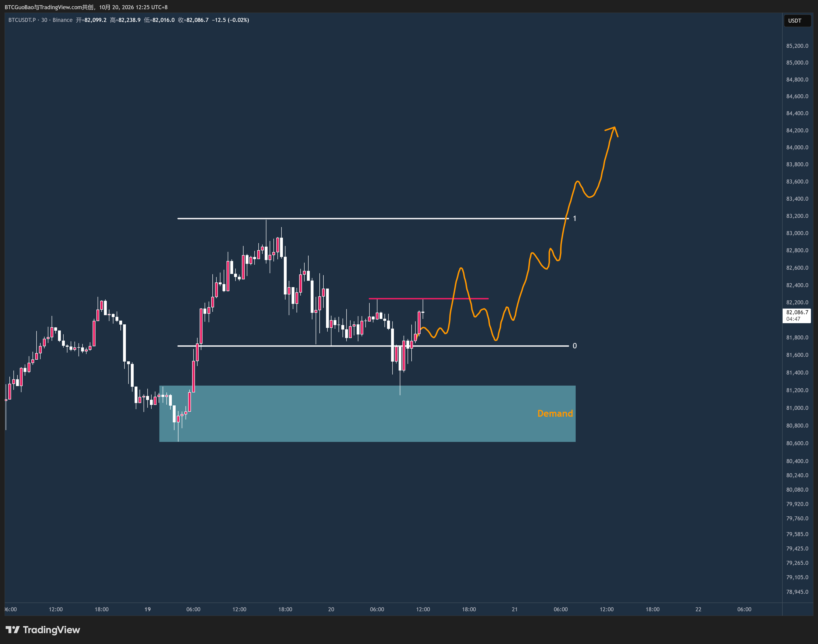Image resolution: width=818 pixels, height=644 pixels.
Task: Click the range label 0
Action: coord(575,346)
